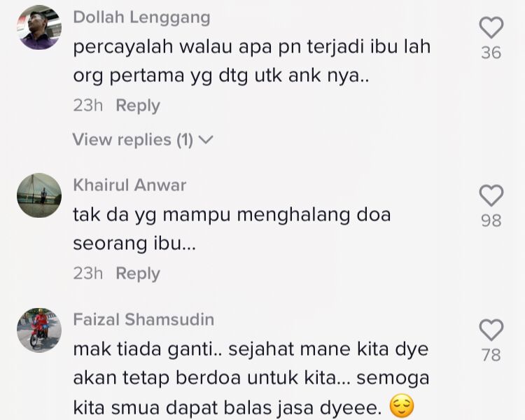
Task: Reply to Dollah Lenggang's comment
Action: click(x=138, y=106)
